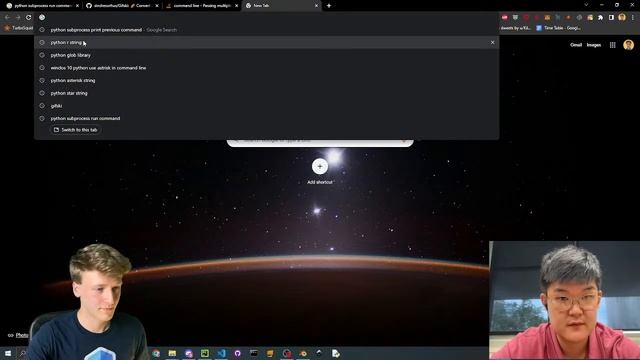Open a new tab with plus button
The height and width of the screenshot is (360, 640).
(x=329, y=6)
